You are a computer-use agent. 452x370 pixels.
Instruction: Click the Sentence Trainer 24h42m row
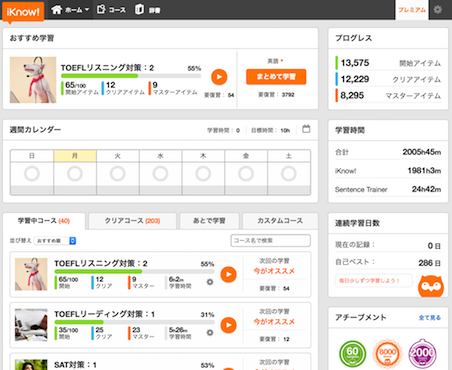pos(388,189)
